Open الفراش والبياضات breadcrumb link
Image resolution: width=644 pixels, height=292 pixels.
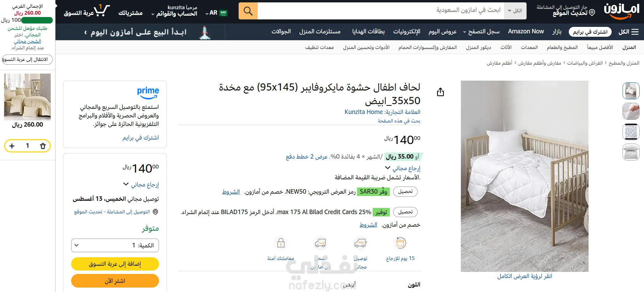(x=585, y=63)
